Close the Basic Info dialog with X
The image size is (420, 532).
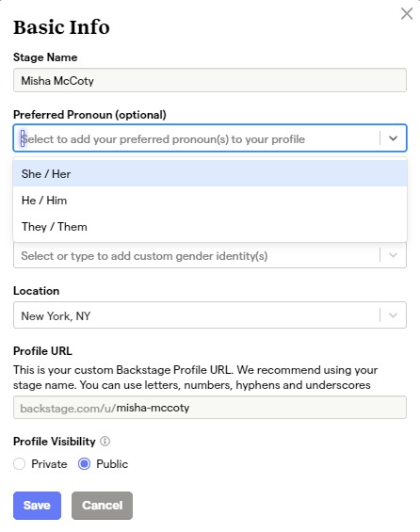(407, 14)
